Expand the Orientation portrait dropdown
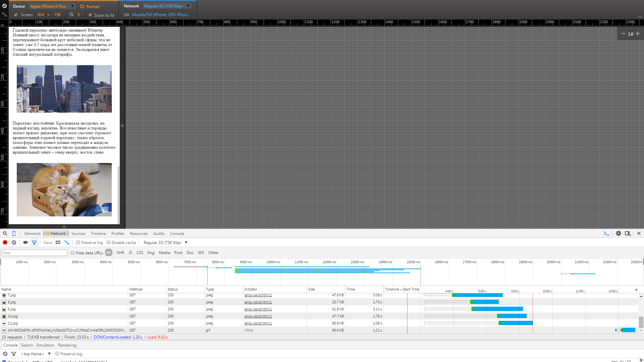Image resolution: width=644 pixels, height=362 pixels. (93, 6)
